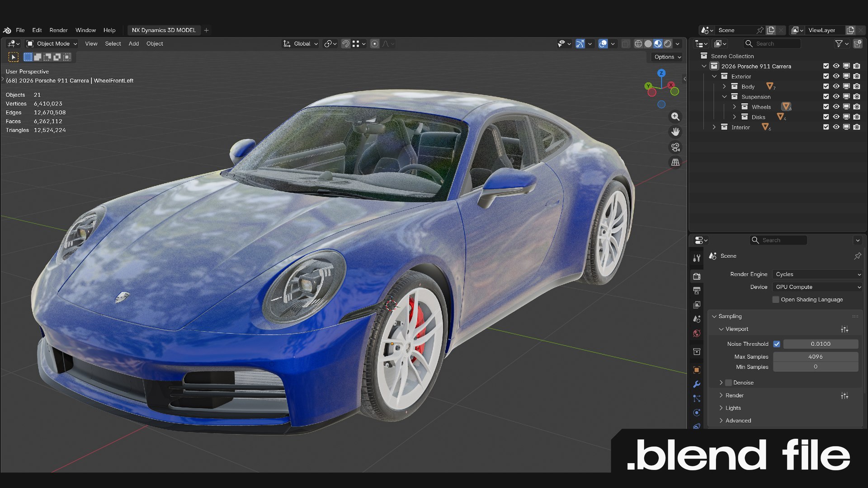The height and width of the screenshot is (488, 868).
Task: Open selectability and visibility filter
Action: pos(564,44)
